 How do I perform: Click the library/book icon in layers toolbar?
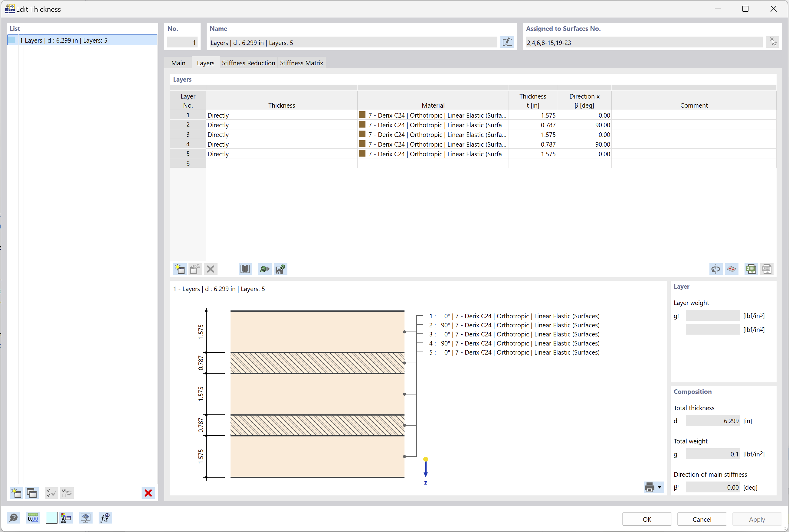coord(244,268)
